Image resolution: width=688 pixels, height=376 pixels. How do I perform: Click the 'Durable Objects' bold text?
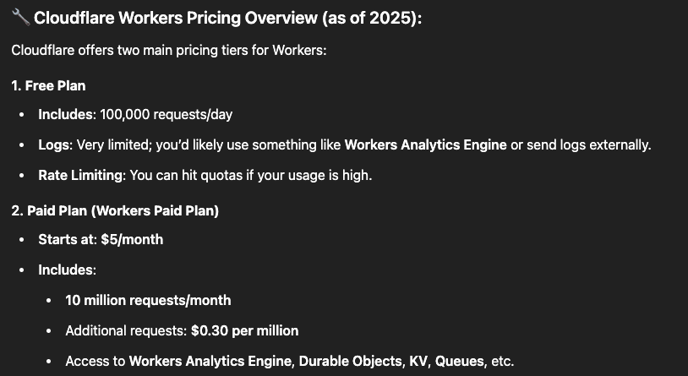tap(350, 361)
